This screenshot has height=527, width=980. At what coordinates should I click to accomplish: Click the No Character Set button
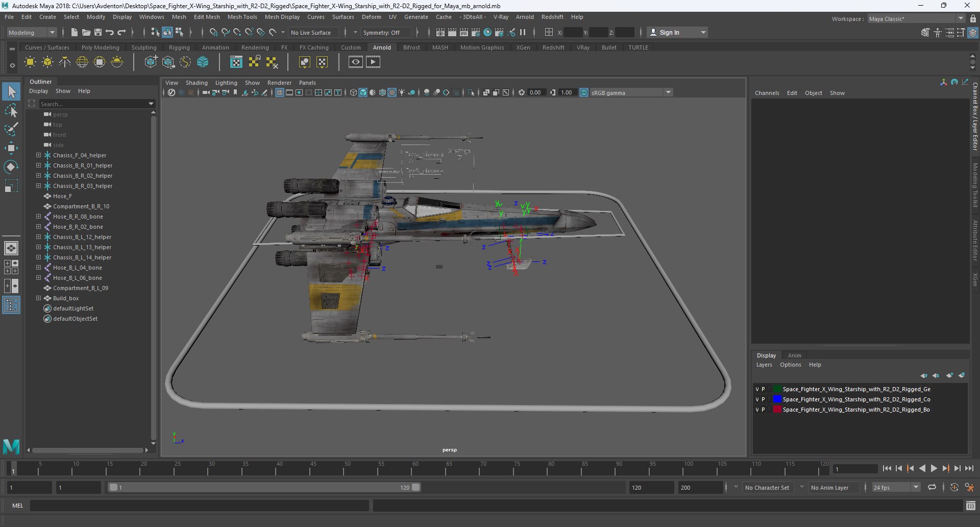pyautogui.click(x=767, y=488)
